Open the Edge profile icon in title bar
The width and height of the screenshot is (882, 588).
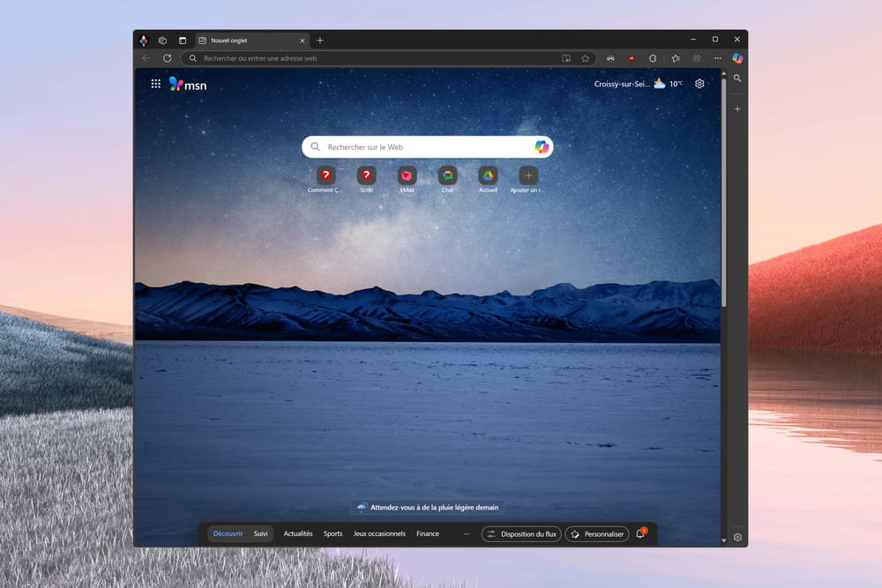(144, 41)
